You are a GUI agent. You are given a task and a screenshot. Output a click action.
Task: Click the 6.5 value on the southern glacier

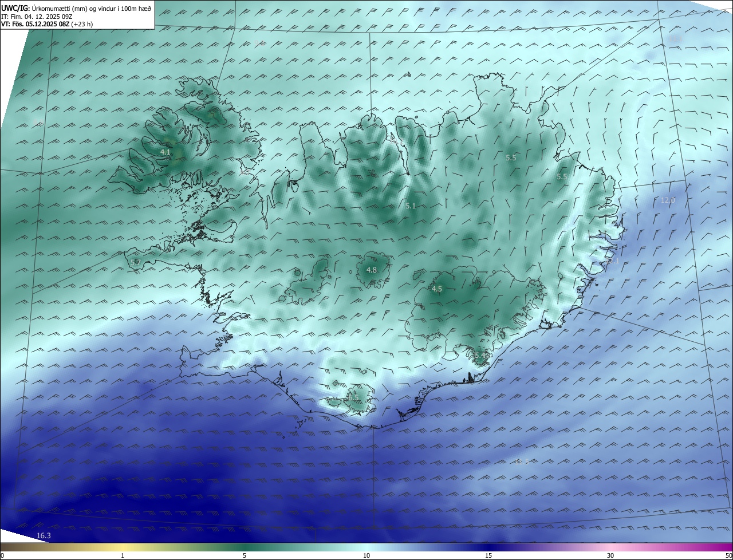click(353, 397)
